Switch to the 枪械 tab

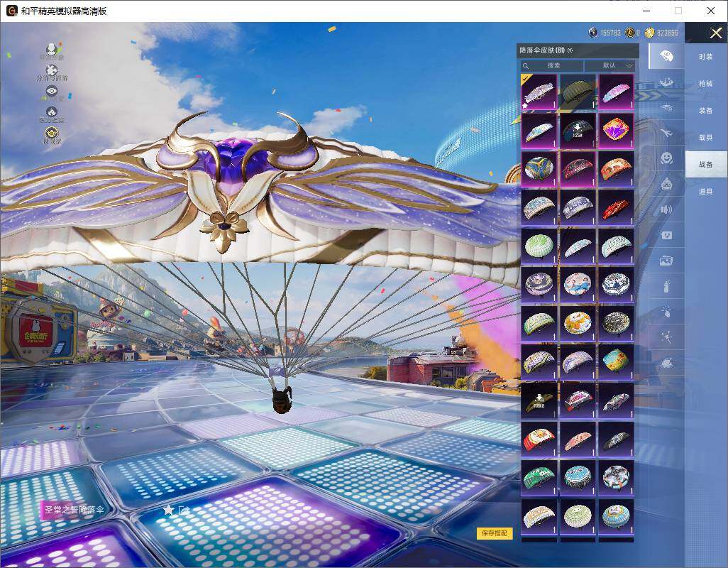(x=706, y=84)
